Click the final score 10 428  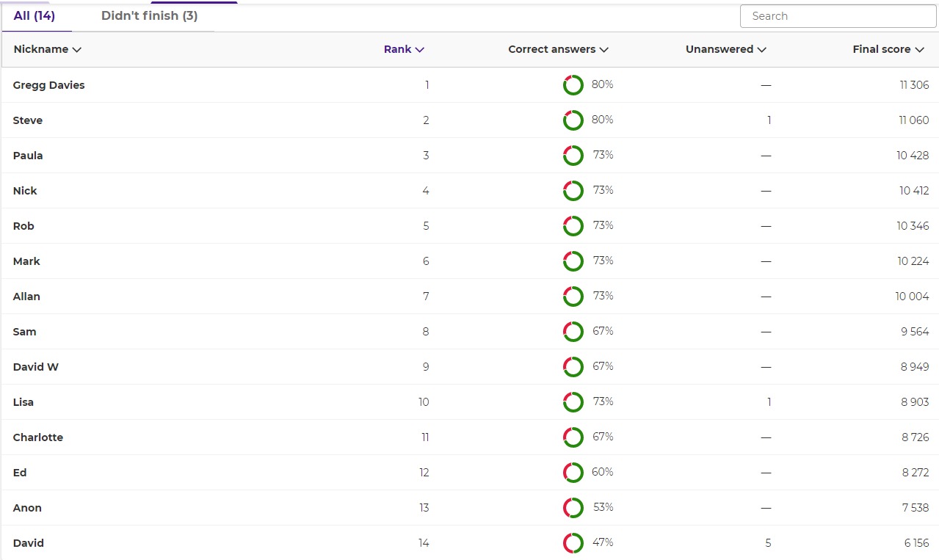913,156
